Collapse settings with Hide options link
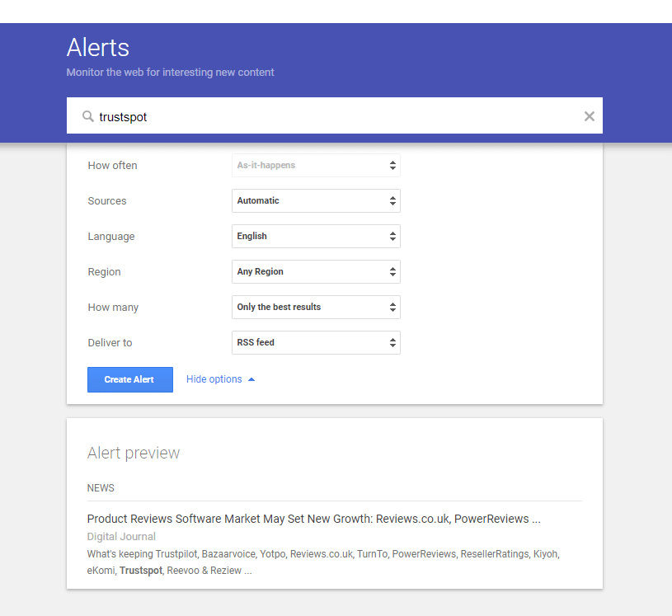672x616 pixels. [x=220, y=379]
